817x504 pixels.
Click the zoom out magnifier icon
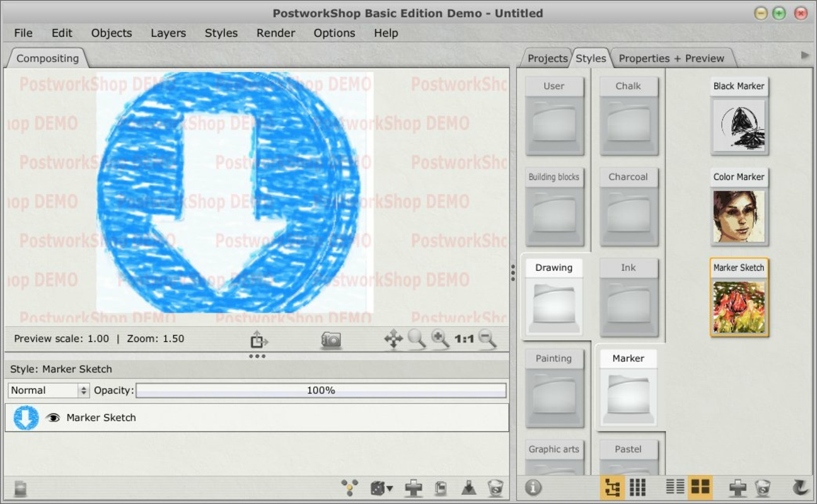(487, 339)
